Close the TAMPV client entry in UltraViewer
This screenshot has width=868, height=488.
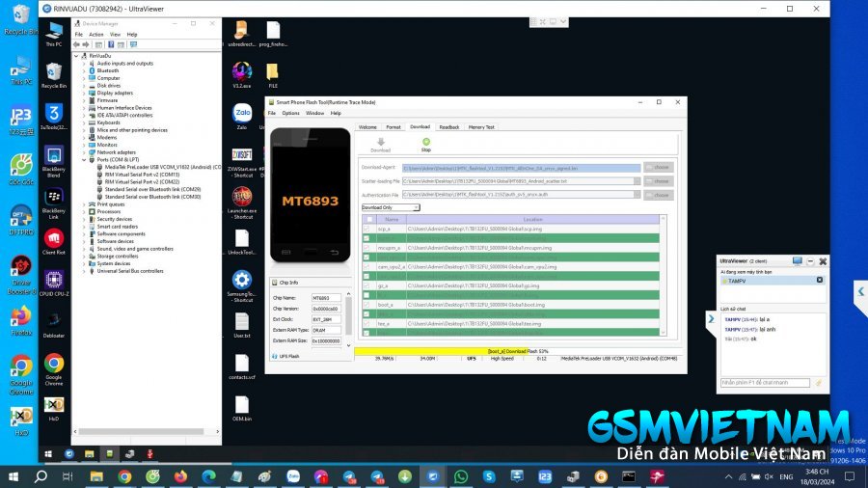(x=820, y=281)
